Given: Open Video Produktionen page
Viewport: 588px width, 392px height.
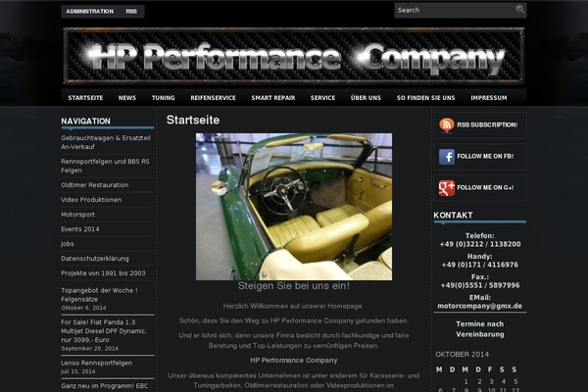Looking at the screenshot, I should tap(91, 200).
